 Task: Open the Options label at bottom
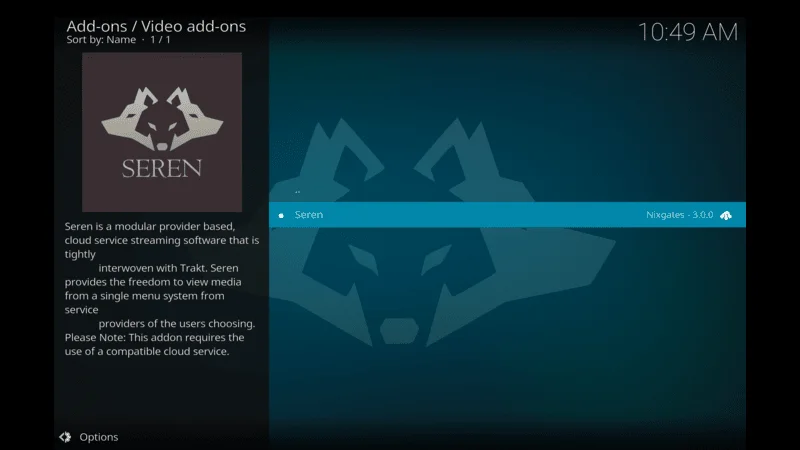(x=98, y=437)
